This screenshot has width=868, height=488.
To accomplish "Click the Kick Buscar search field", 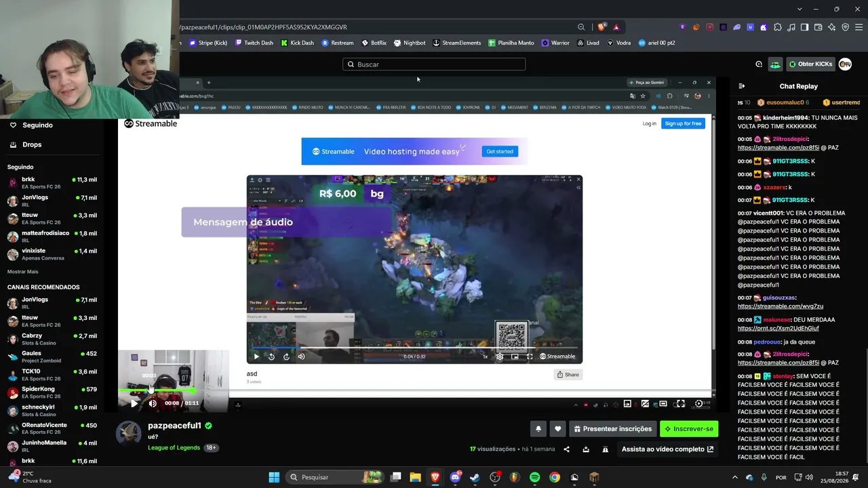I will click(x=434, y=64).
